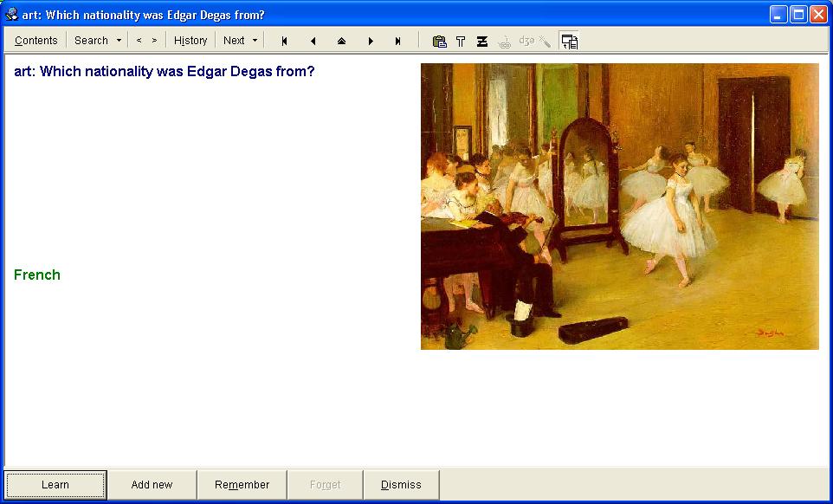Click the Add new button
Image resolution: width=833 pixels, height=504 pixels.
click(x=152, y=485)
